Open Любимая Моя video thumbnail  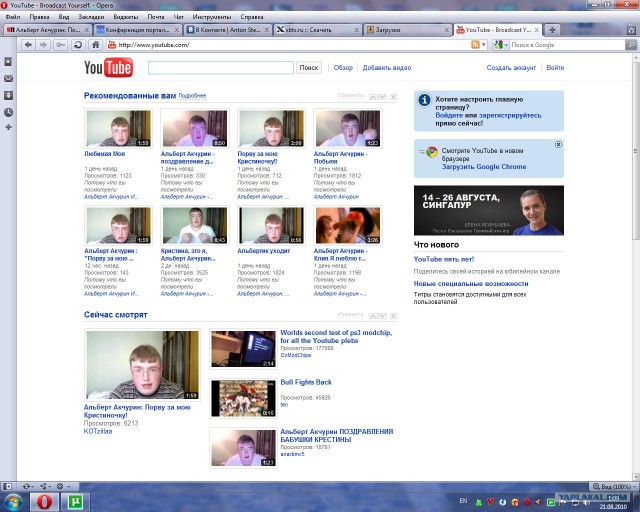[118, 128]
